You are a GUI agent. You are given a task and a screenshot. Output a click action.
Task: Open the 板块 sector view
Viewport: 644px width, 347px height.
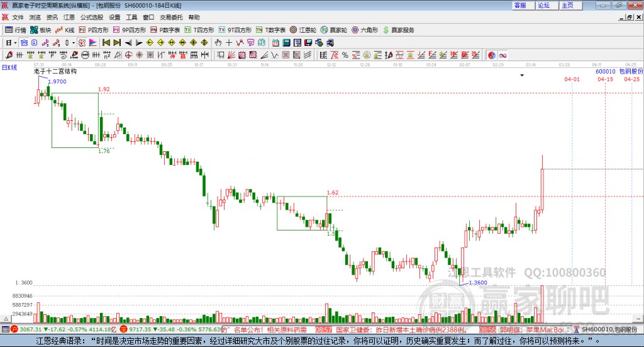(x=40, y=30)
